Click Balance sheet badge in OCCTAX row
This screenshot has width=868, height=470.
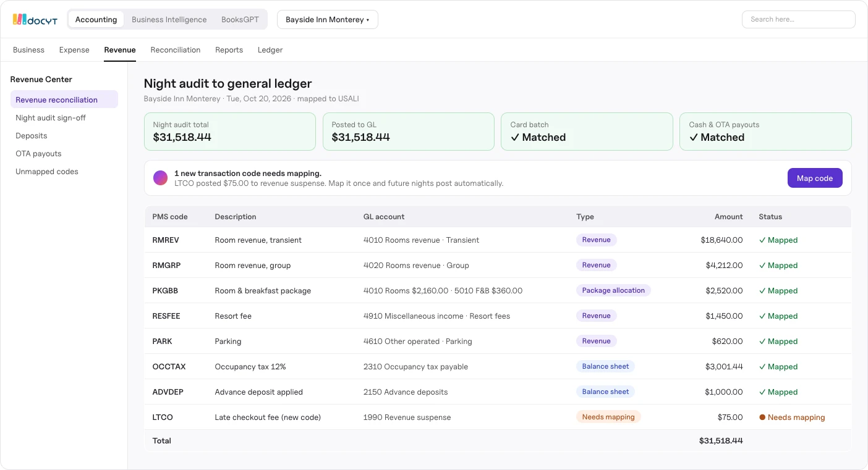(x=605, y=366)
